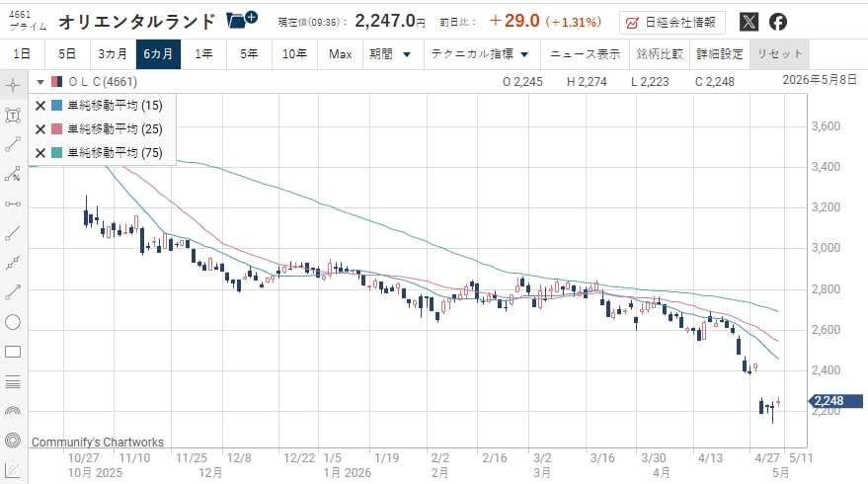Remove the 15-day simple moving average
Viewport: 868px width, 484px height.
point(39,106)
